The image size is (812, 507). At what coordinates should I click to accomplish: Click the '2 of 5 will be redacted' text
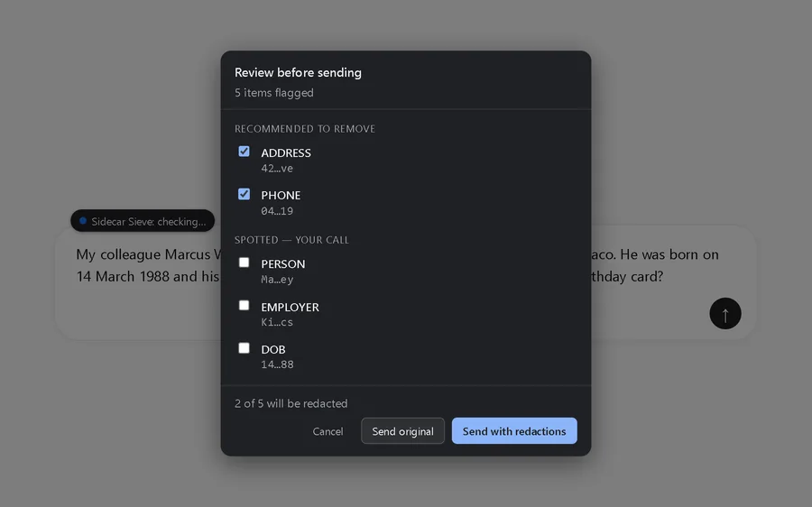pyautogui.click(x=291, y=403)
